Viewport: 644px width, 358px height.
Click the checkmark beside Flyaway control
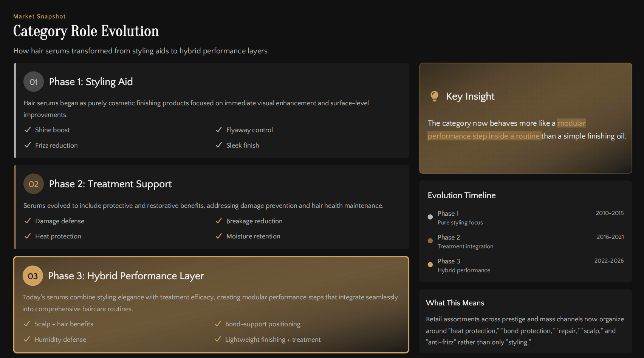218,130
